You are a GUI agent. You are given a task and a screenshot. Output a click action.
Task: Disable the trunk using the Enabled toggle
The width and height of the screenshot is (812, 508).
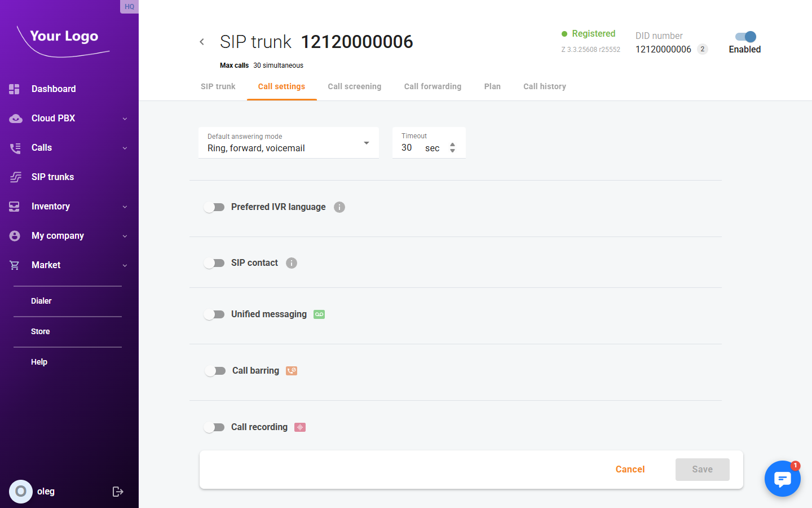click(x=745, y=37)
